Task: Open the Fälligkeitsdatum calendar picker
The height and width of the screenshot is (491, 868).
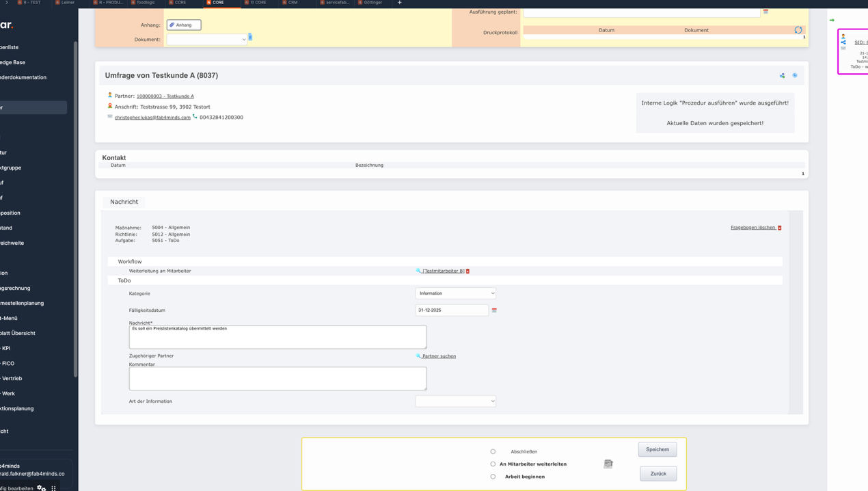Action: [494, 310]
